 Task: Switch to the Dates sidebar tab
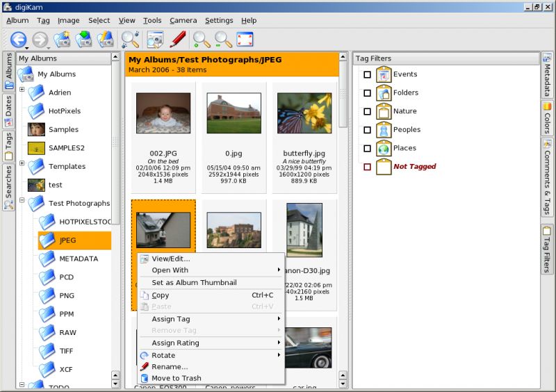click(8, 111)
